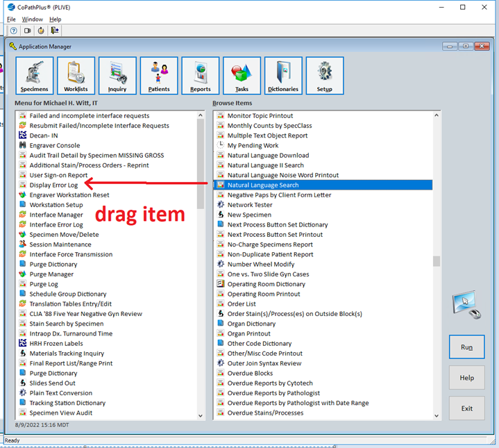The height and width of the screenshot is (448, 499).
Task: Select Specimen View Audit item
Action: pyautogui.click(x=61, y=413)
